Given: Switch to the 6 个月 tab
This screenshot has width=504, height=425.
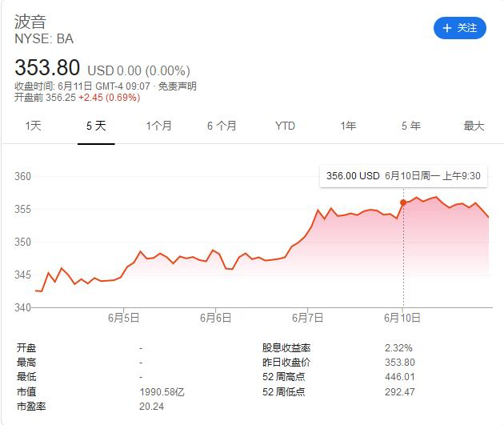Looking at the screenshot, I should [222, 126].
